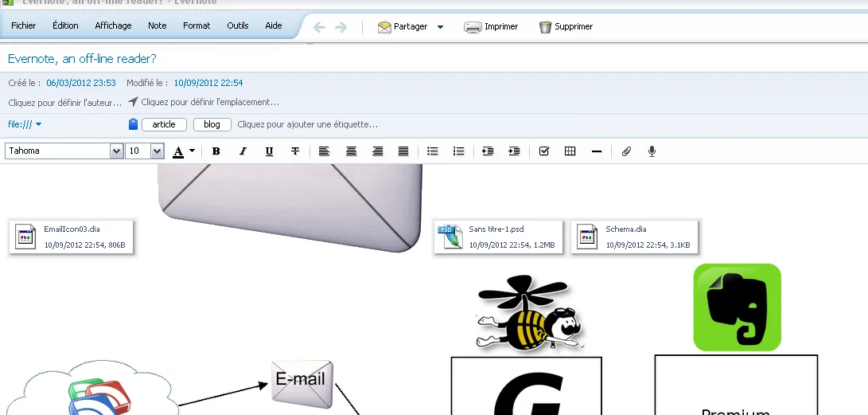868x415 pixels.
Task: Click the green Evernote elephant logo image
Action: point(737,307)
